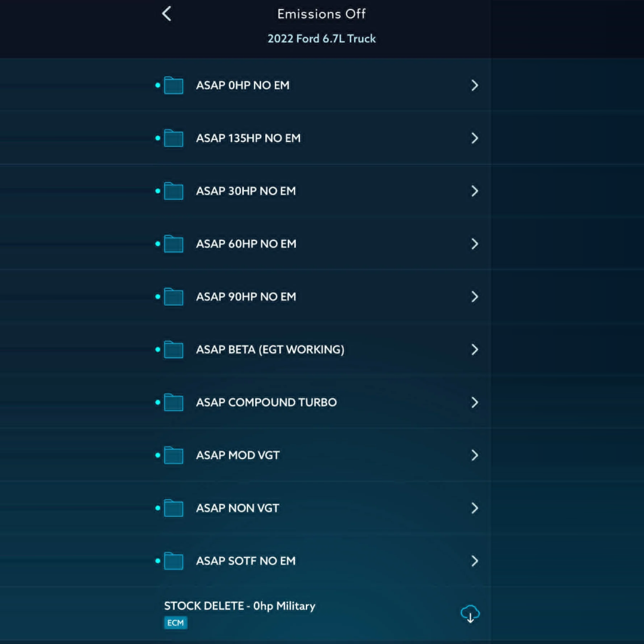Image resolution: width=644 pixels, height=644 pixels.
Task: Expand ASAP NON VGT with its chevron
Action: 475,508
